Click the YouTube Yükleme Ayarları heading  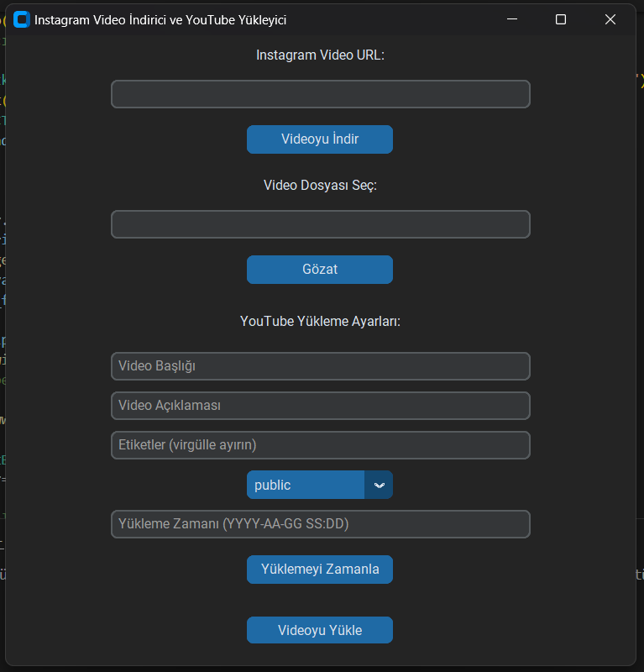(320, 321)
